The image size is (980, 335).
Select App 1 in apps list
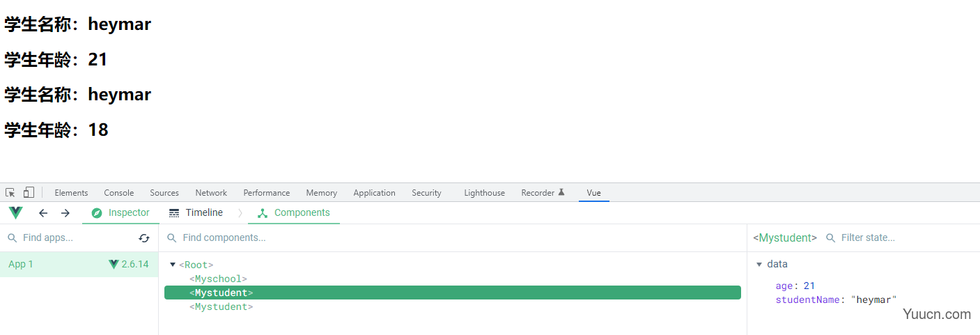(79, 265)
